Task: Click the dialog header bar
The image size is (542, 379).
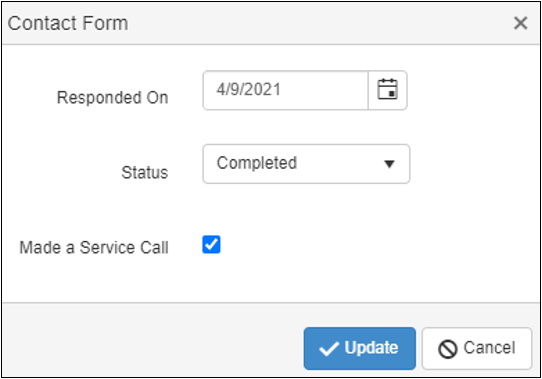Action: point(271,23)
